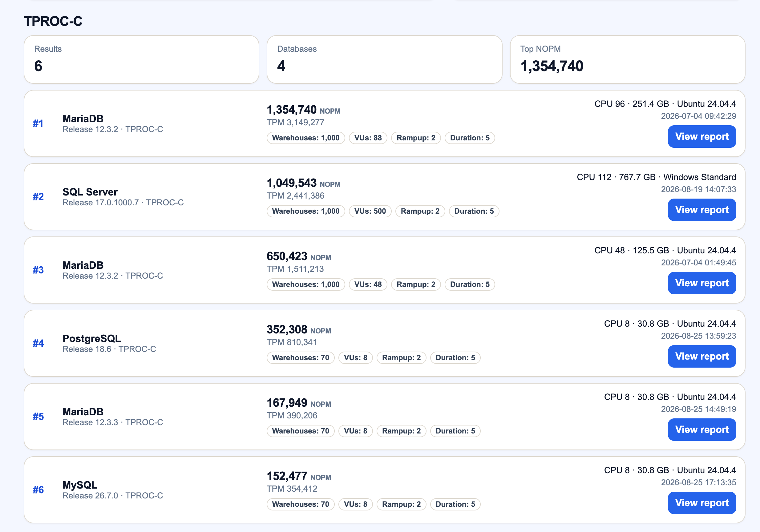Click rank label #3
Screen dimensions: 760x532
tap(38, 270)
